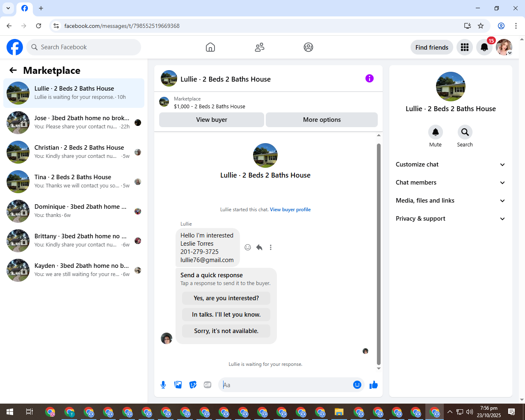525x420 pixels.
Task: Choose a GIF using the GIF icon
Action: coord(208,385)
